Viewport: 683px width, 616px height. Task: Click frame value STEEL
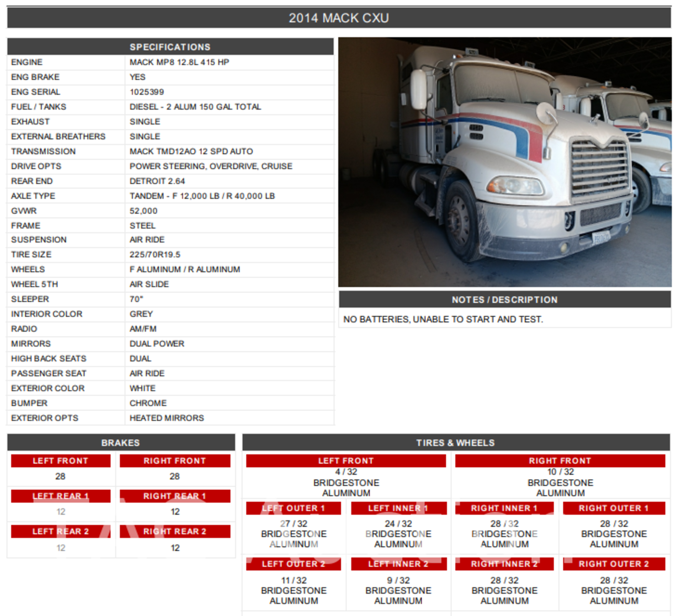(x=142, y=225)
